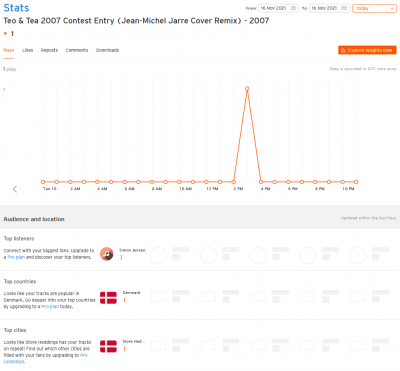Viewport: 400px width, 371px height.
Task: Switch to the Reposts tab
Action: [49, 50]
